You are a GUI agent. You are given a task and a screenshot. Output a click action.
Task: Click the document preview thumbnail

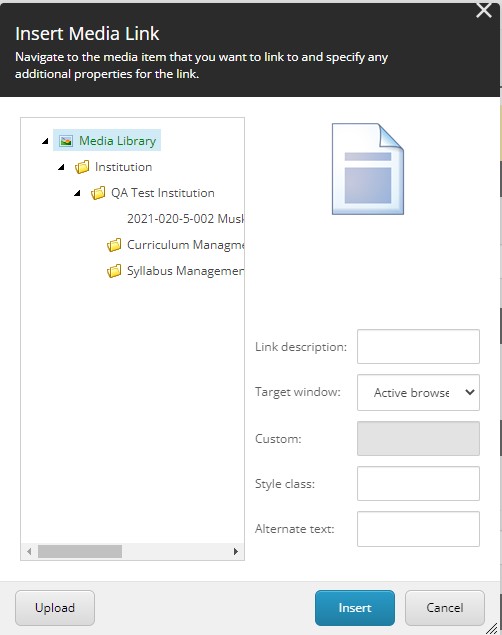(x=368, y=169)
